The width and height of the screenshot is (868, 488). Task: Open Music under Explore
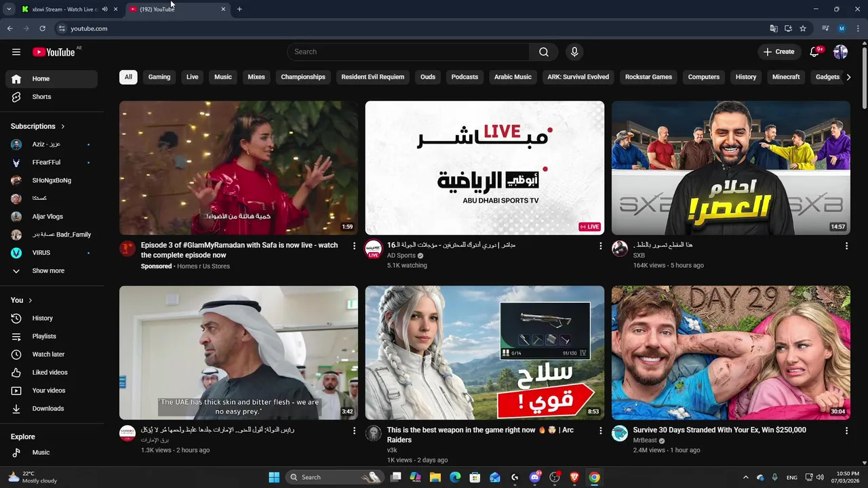[52, 452]
